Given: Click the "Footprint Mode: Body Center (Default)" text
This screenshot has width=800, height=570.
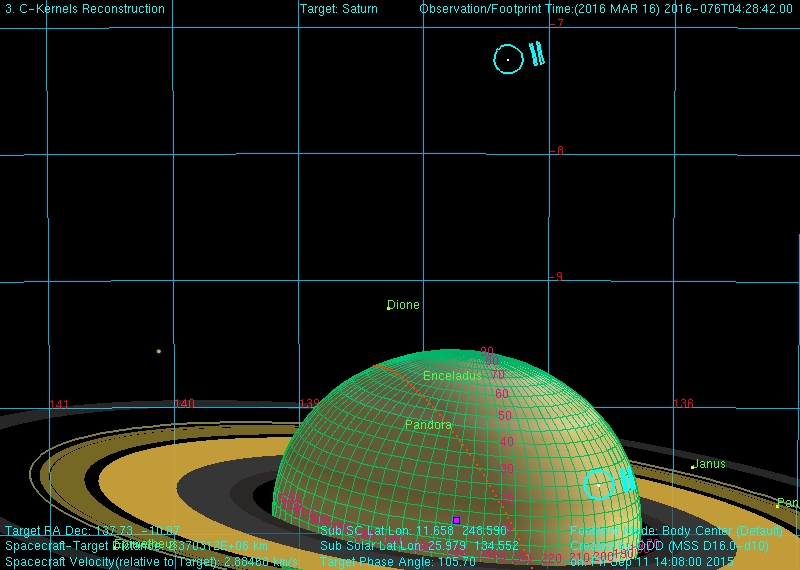Looking at the screenshot, I should [x=677, y=531].
